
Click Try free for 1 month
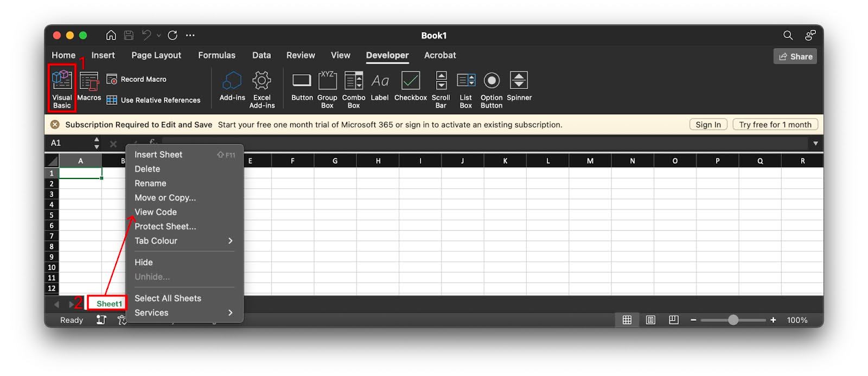[x=775, y=125]
